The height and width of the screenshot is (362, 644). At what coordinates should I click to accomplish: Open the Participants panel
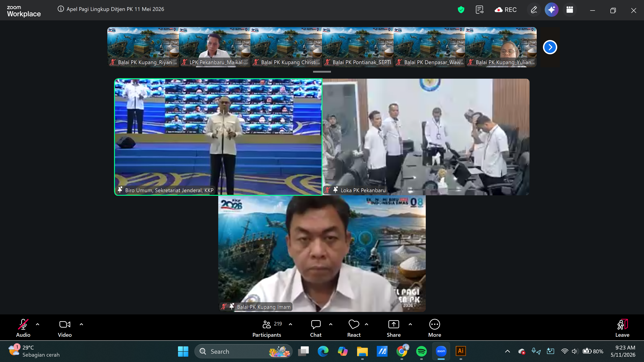click(267, 328)
